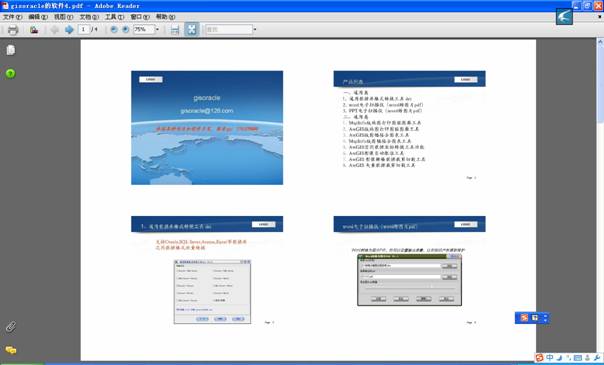Open the Pages panel icon in sidebar
The image size is (604, 365).
pyautogui.click(x=10, y=50)
